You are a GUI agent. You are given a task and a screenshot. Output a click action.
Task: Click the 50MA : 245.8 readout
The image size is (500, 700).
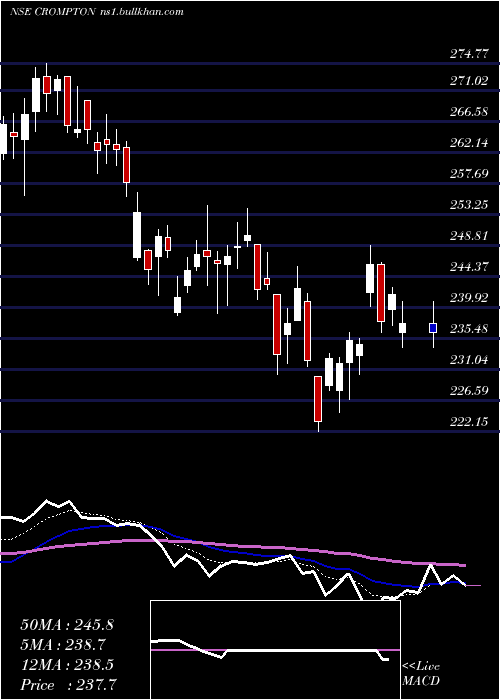coord(67,625)
